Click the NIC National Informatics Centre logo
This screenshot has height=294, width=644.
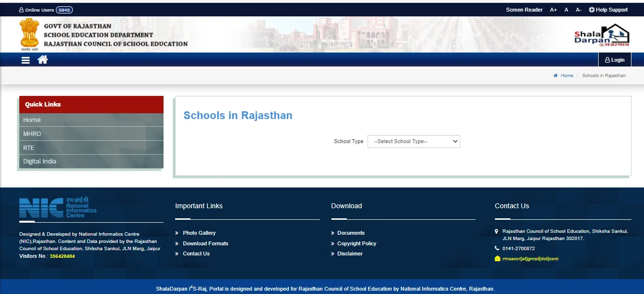(58, 208)
